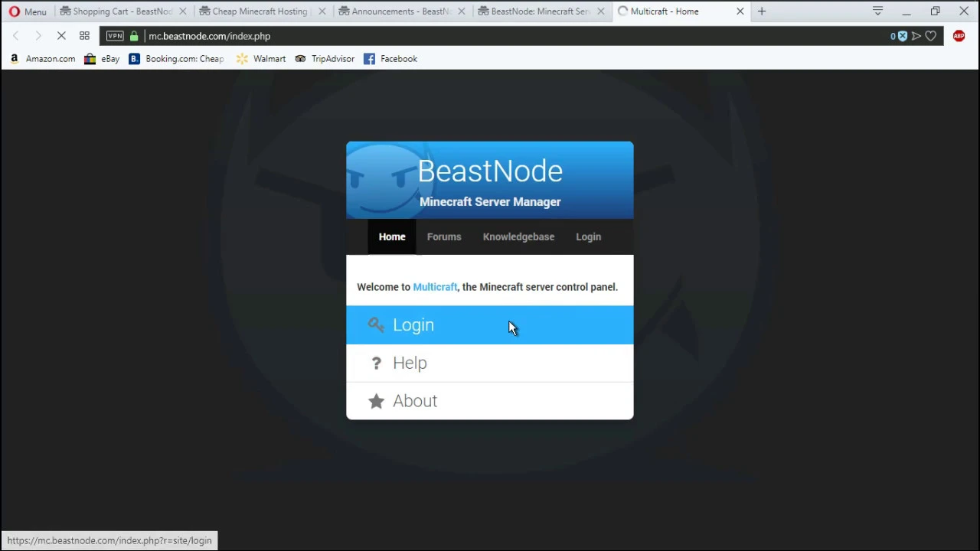Select the Forums navigation item
Viewport: 980px width, 551px height.
coord(444,236)
